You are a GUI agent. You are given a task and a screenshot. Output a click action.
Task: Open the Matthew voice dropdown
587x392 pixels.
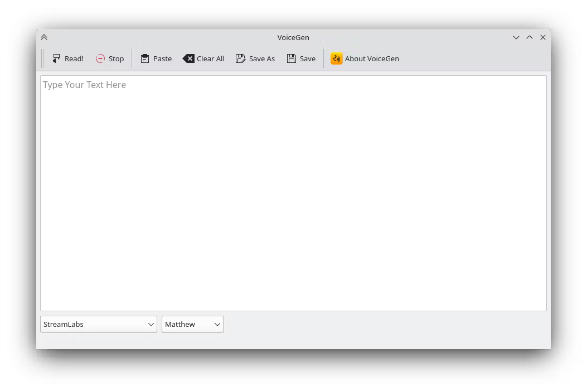point(192,324)
